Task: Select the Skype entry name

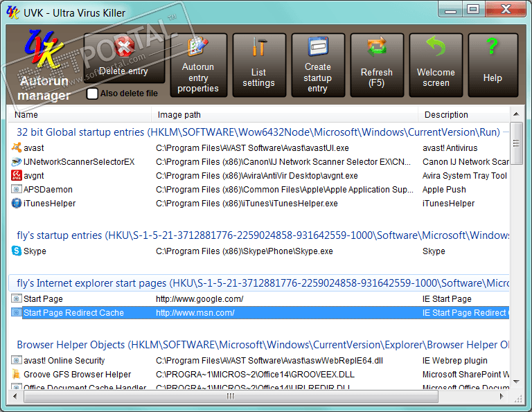Action: tap(35, 251)
